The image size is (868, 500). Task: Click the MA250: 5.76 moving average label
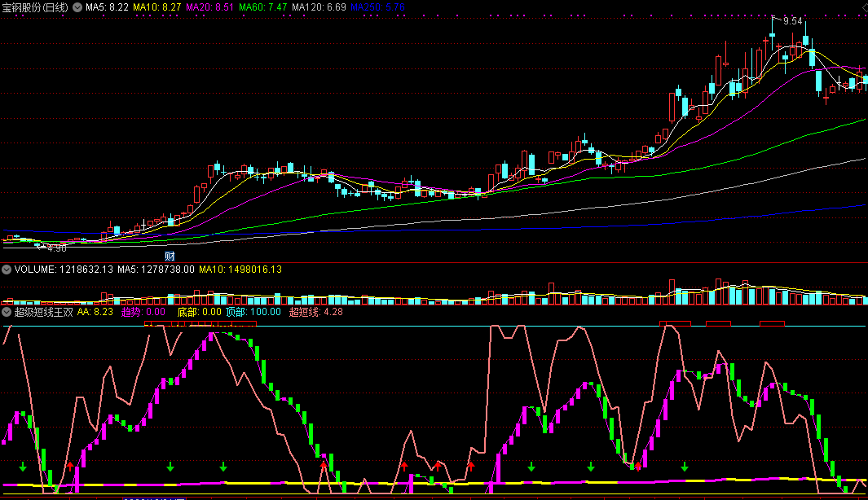pyautogui.click(x=378, y=8)
